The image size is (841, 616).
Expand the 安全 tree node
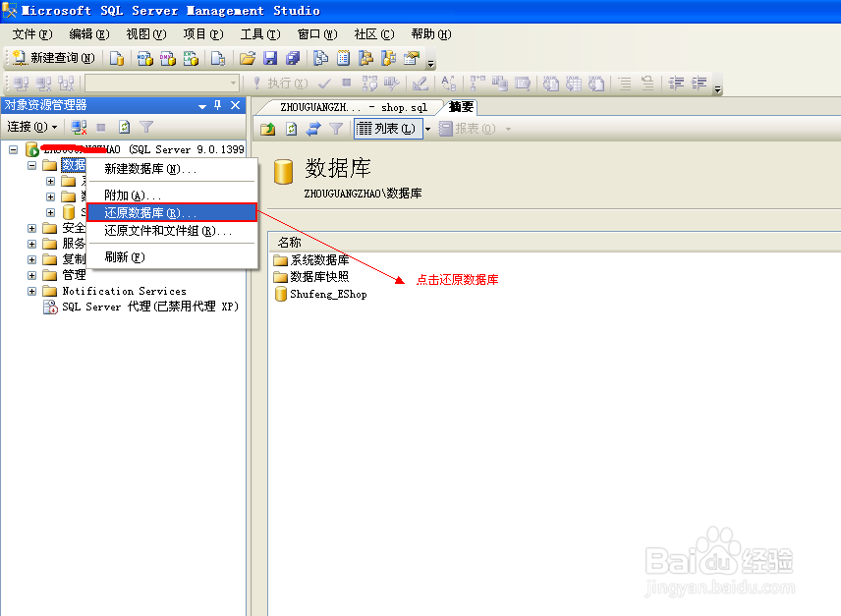click(31, 228)
